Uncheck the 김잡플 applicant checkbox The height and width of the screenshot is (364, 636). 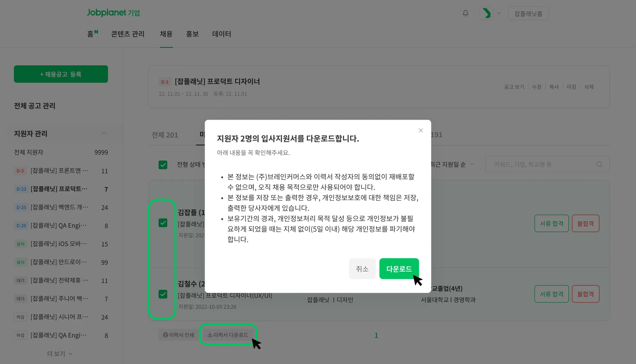click(163, 223)
